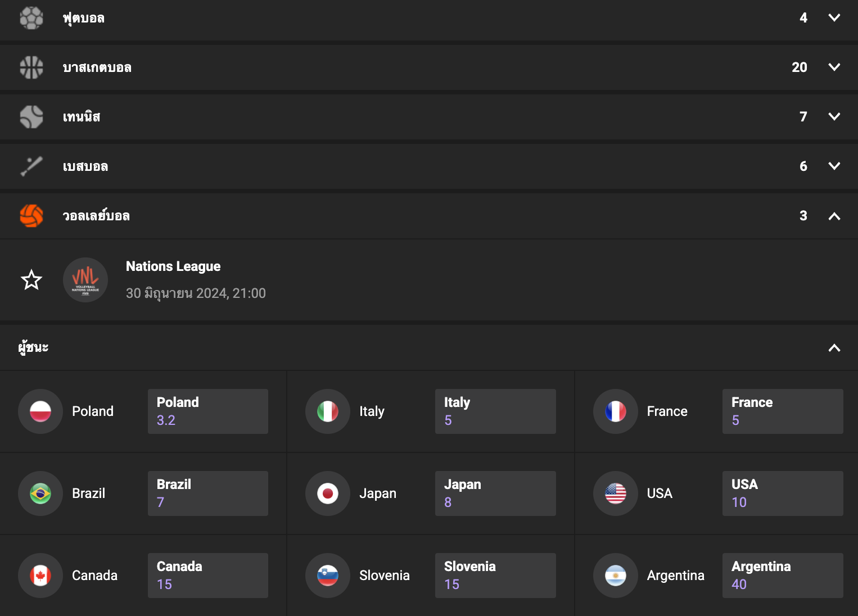Click the orange volleyball icon
Viewport: 858px width, 616px height.
(31, 216)
